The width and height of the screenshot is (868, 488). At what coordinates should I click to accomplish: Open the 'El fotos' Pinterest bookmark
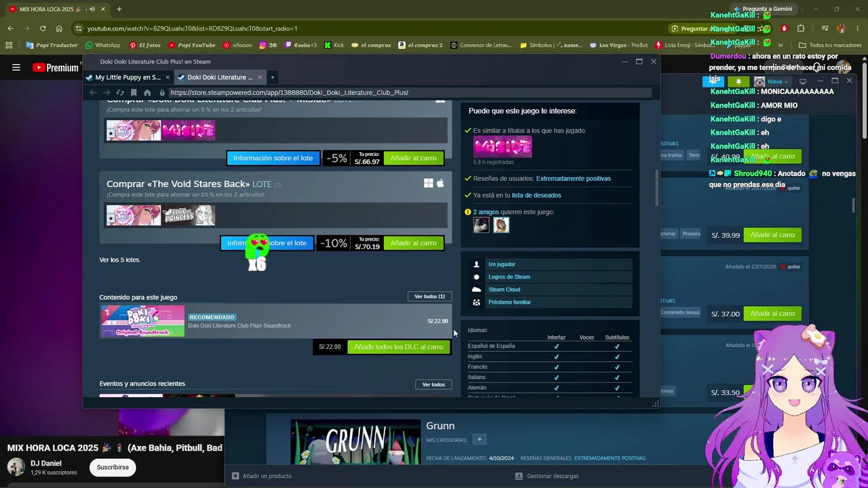144,45
